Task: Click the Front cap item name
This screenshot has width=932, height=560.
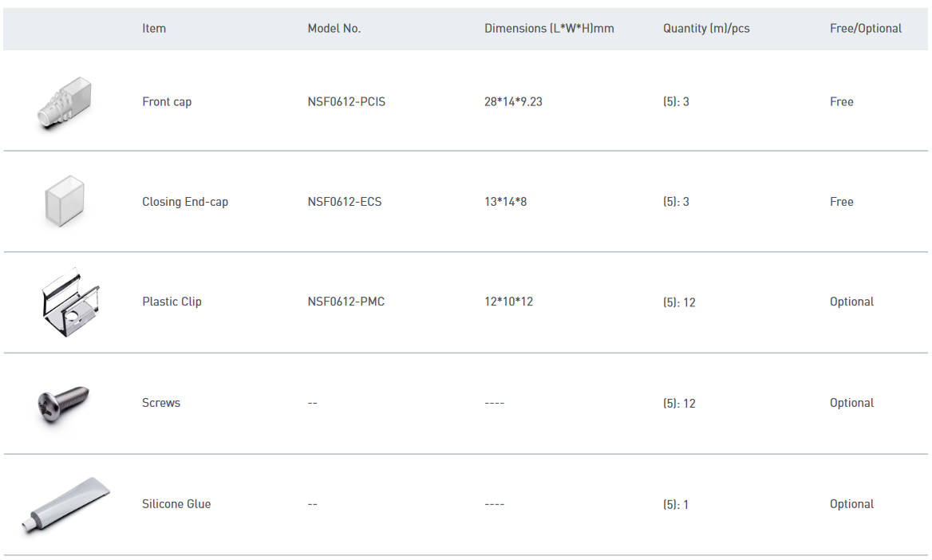Action: [x=167, y=102]
